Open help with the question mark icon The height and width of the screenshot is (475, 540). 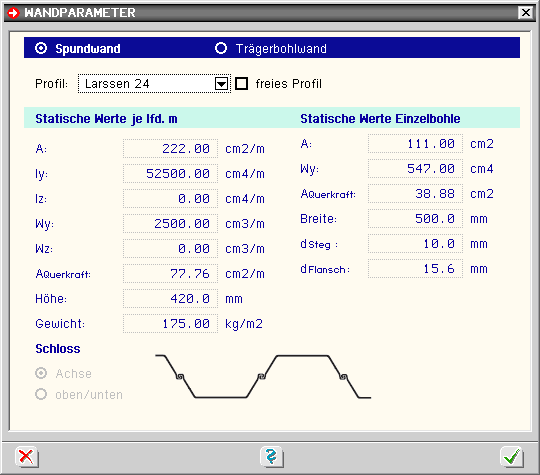click(x=272, y=457)
